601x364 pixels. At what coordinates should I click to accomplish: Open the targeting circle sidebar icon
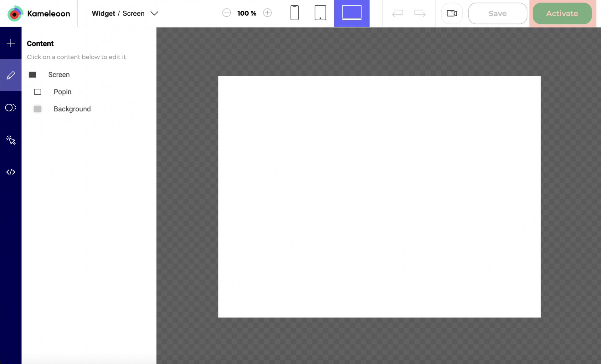[11, 108]
